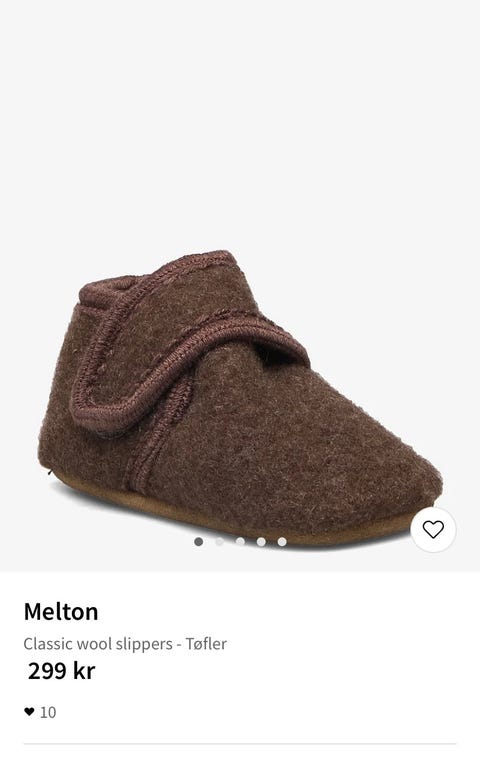
Task: Click the word Tøfler in the product subtitle
Action: tap(206, 644)
